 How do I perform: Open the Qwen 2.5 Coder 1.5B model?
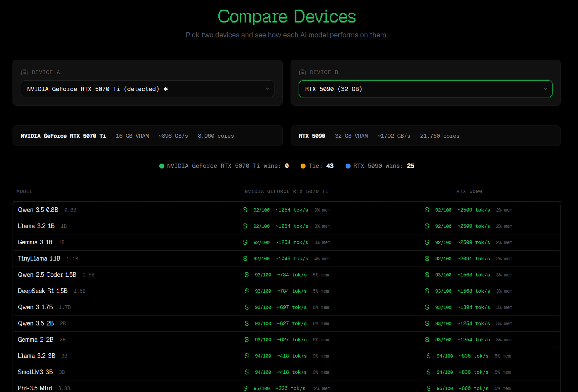[x=47, y=275]
